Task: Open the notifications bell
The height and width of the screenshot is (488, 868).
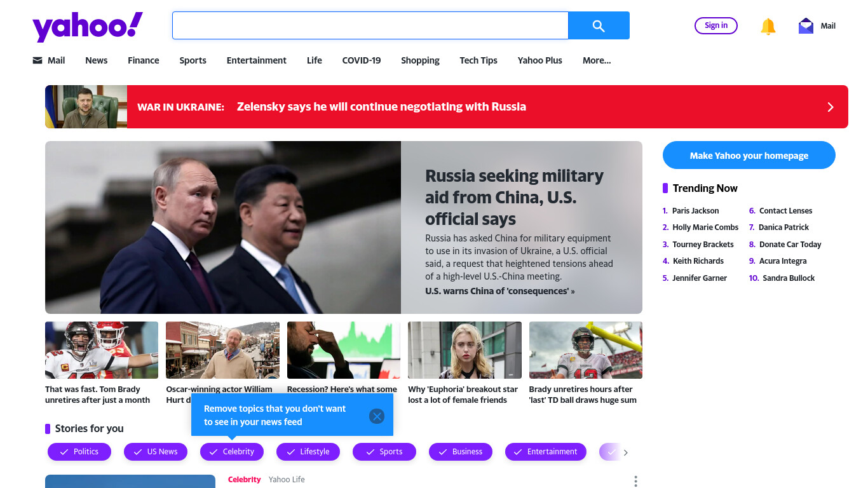Action: 768,26
